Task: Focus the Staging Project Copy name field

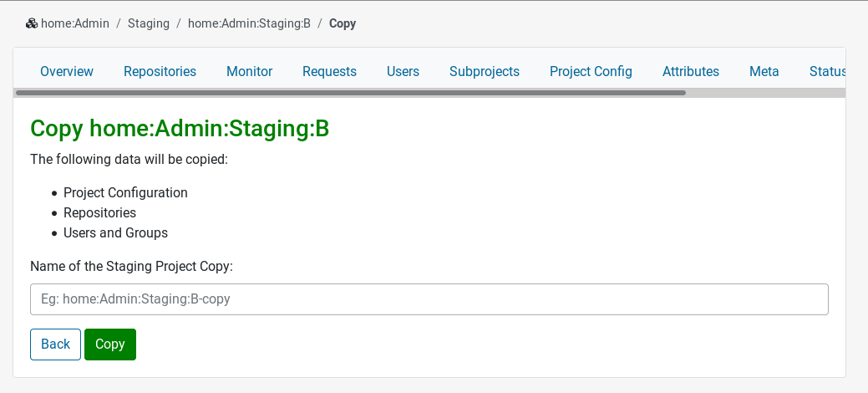Action: [x=429, y=299]
